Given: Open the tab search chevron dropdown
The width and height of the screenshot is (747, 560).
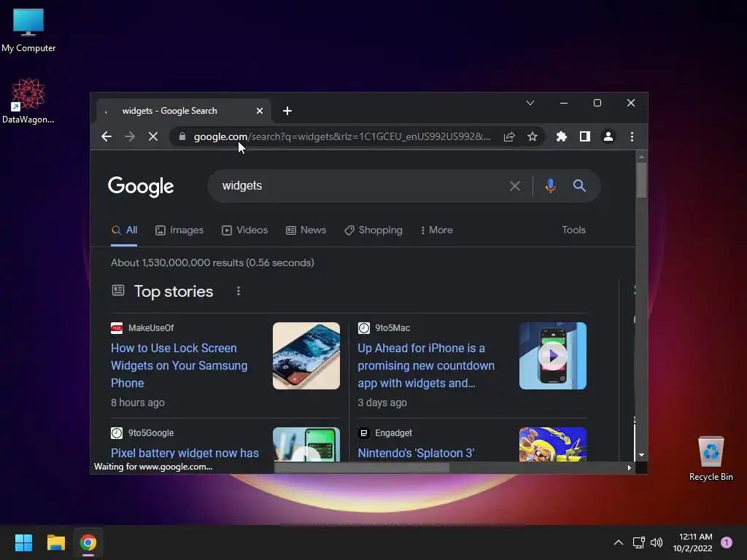Looking at the screenshot, I should point(530,103).
